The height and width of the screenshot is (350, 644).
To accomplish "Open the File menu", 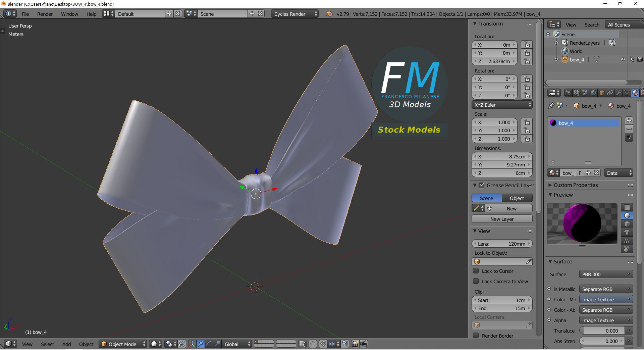I will 25,14.
